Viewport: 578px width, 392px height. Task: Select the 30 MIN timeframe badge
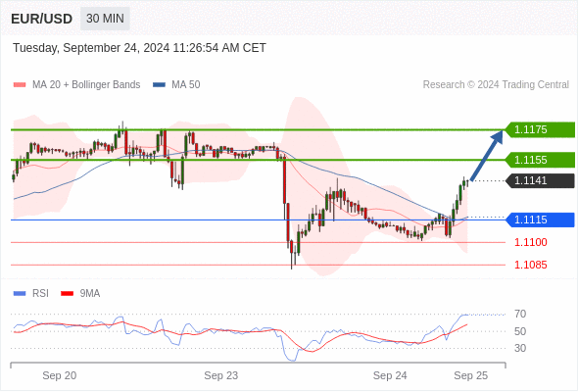click(x=105, y=19)
